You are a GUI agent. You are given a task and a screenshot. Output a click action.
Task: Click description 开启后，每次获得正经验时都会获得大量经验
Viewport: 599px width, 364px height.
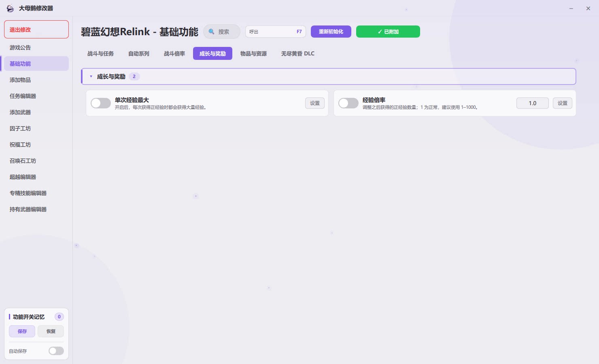click(x=161, y=108)
